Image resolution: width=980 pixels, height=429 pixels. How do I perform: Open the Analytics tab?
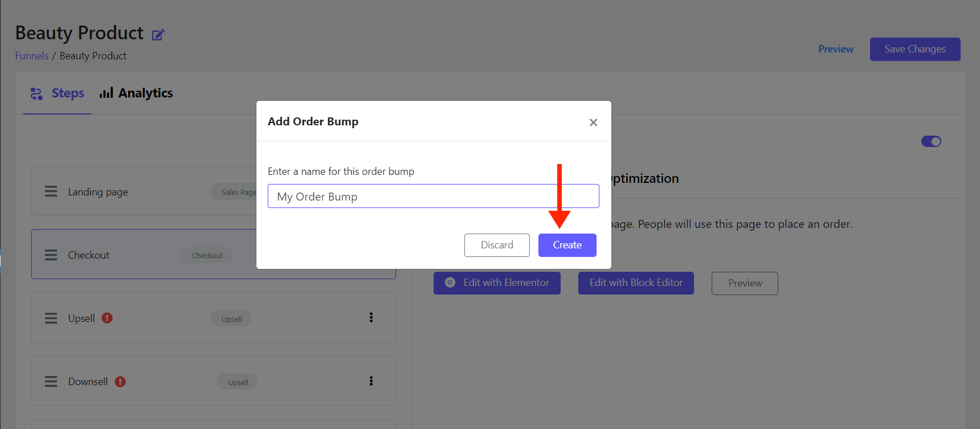coord(136,93)
